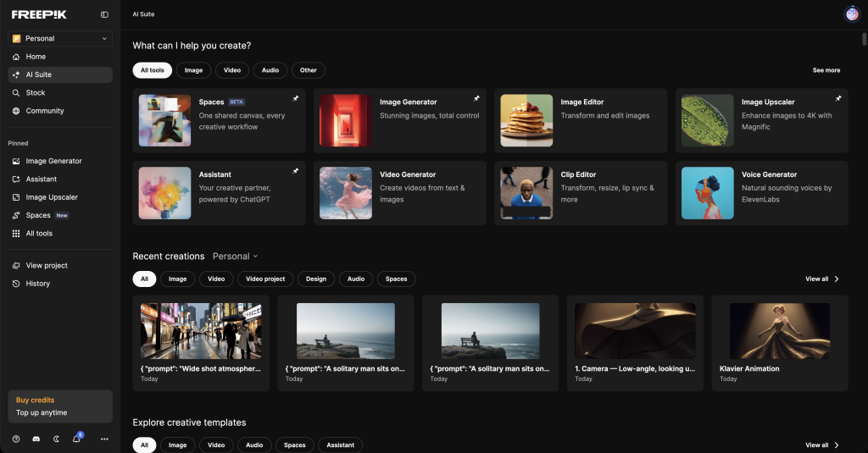
Task: Unpin the Spaces tool card
Action: pos(295,99)
